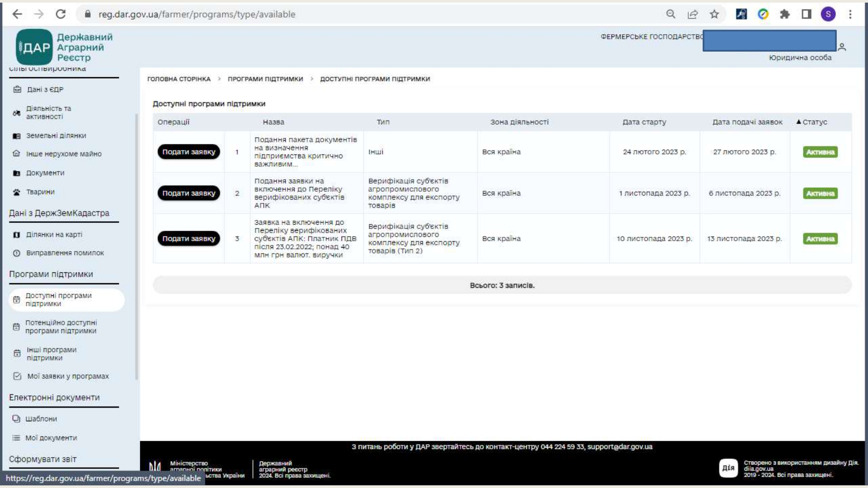Open Дані з ЄДР sidebar icon

[x=17, y=89]
